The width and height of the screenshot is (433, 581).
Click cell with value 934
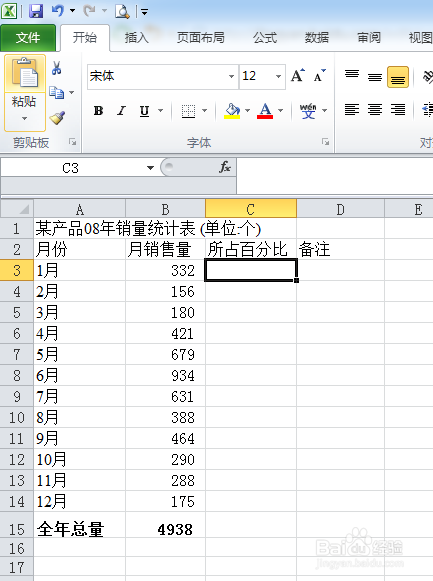tap(166, 375)
